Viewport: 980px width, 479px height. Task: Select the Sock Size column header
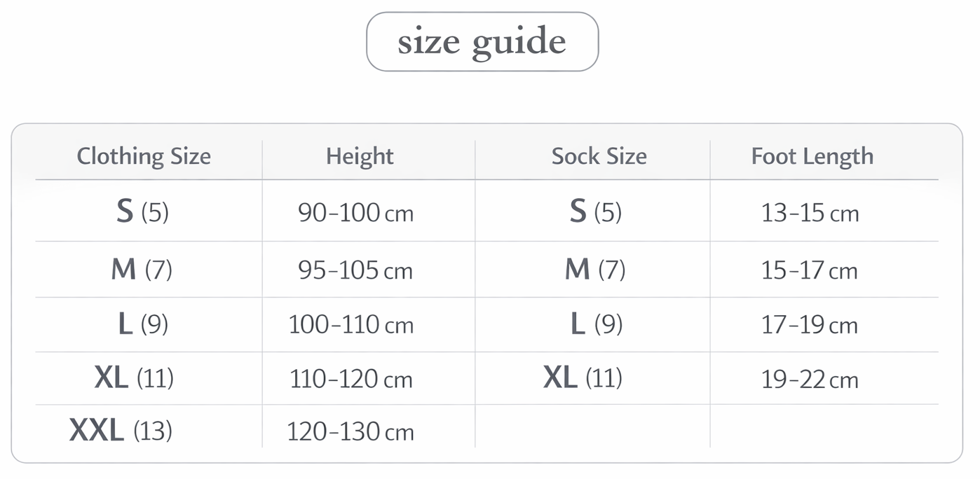pos(599,155)
